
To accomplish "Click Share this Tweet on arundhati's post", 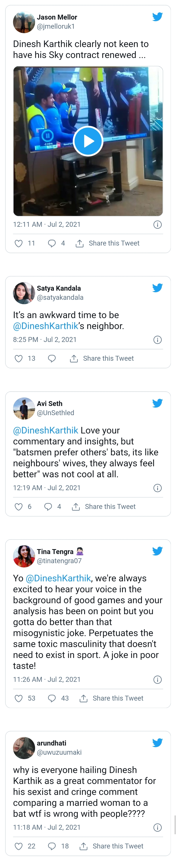I will pos(118,846).
